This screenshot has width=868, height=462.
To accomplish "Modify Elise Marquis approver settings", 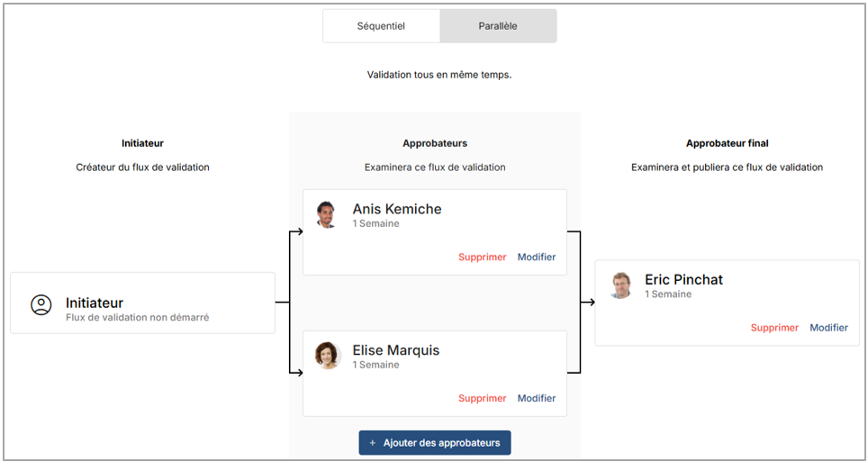I will pyautogui.click(x=537, y=399).
